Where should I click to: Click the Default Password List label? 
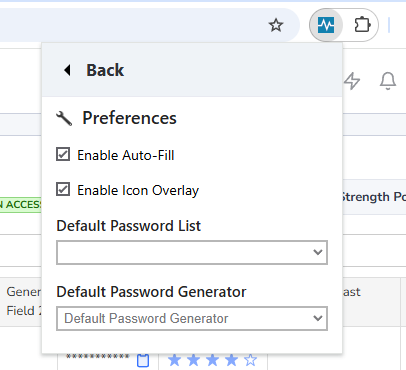click(129, 226)
